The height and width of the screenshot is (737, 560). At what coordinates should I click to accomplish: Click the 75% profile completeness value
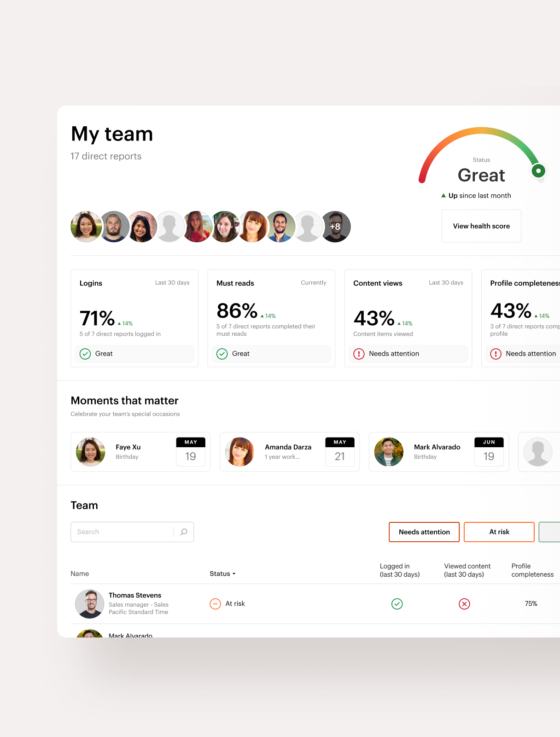click(531, 604)
